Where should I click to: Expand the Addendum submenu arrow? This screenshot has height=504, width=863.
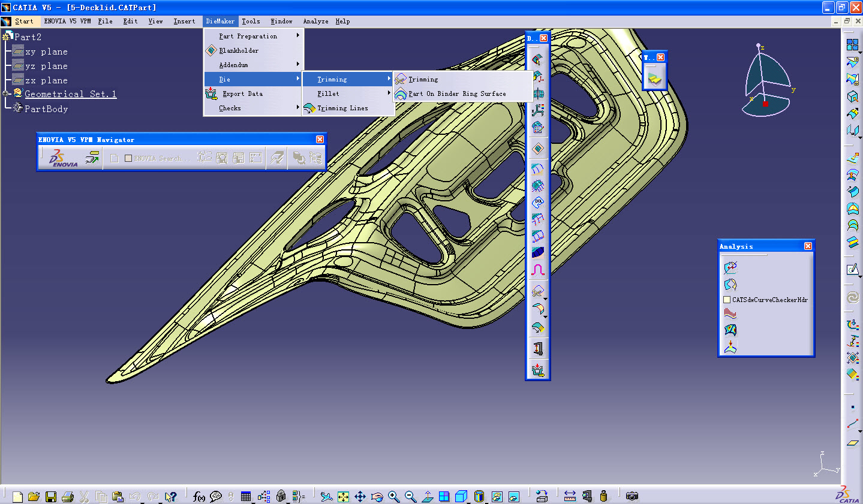[x=297, y=64]
